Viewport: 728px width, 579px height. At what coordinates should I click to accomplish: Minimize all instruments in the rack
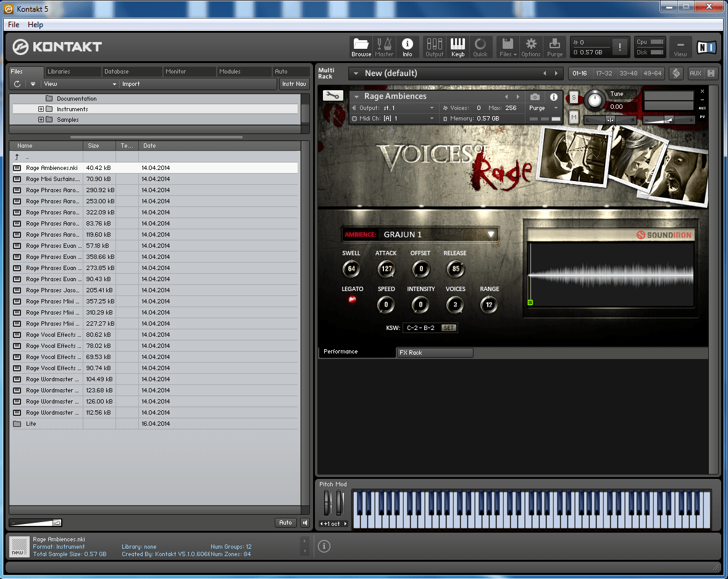(711, 74)
